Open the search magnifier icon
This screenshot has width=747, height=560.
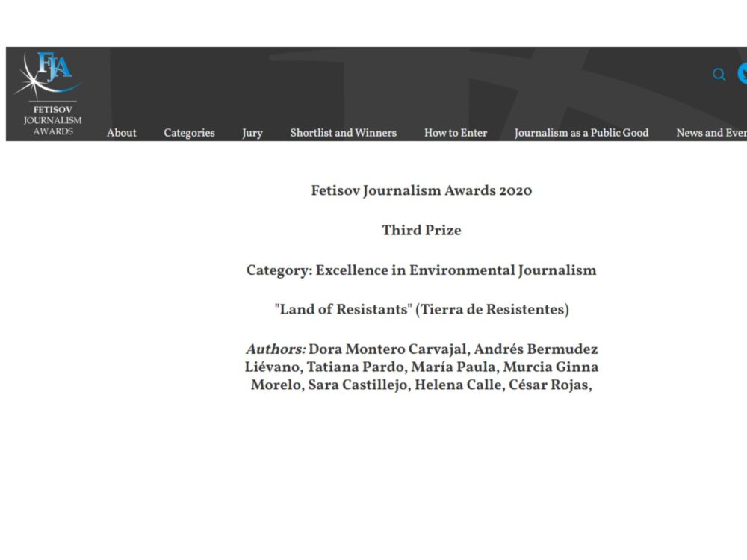719,74
